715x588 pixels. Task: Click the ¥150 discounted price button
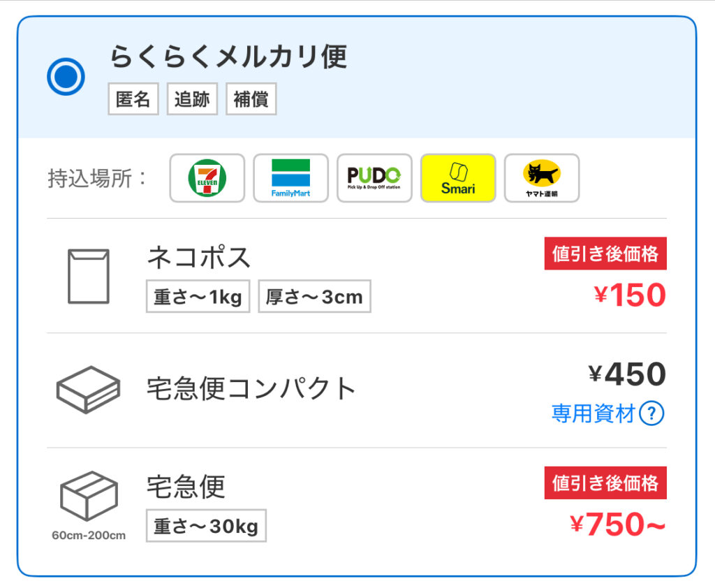pos(629,295)
